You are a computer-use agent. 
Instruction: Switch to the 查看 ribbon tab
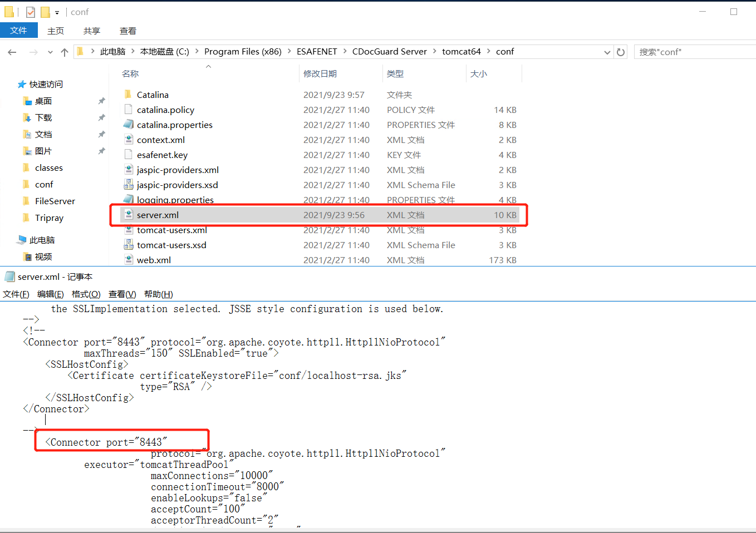(x=127, y=31)
